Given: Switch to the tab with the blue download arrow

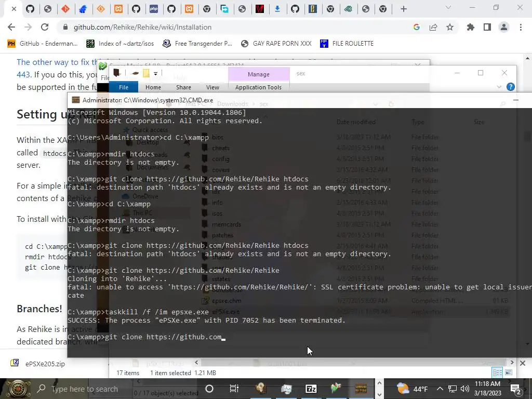Looking at the screenshot, I should 277,9.
